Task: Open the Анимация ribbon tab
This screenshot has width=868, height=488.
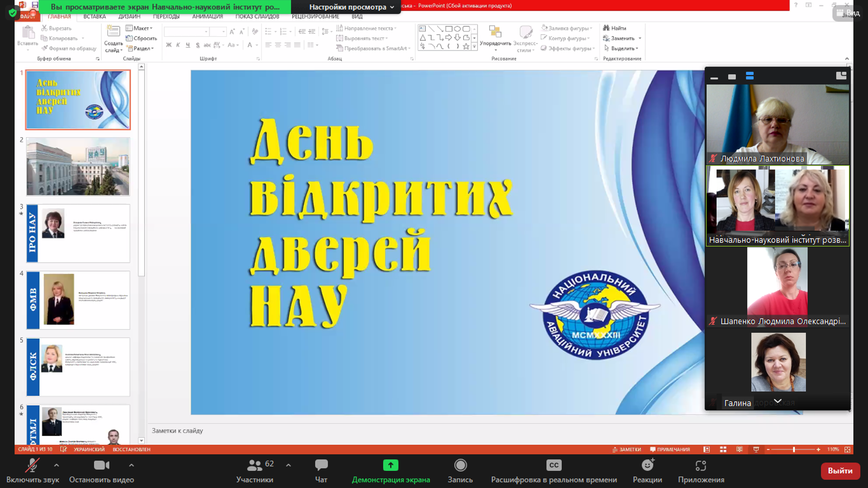Action: pos(207,16)
